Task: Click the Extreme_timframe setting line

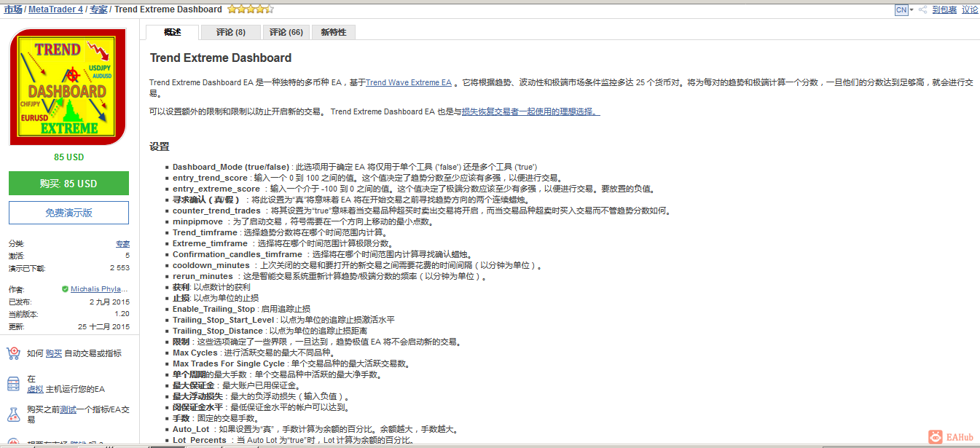Action: click(x=283, y=244)
